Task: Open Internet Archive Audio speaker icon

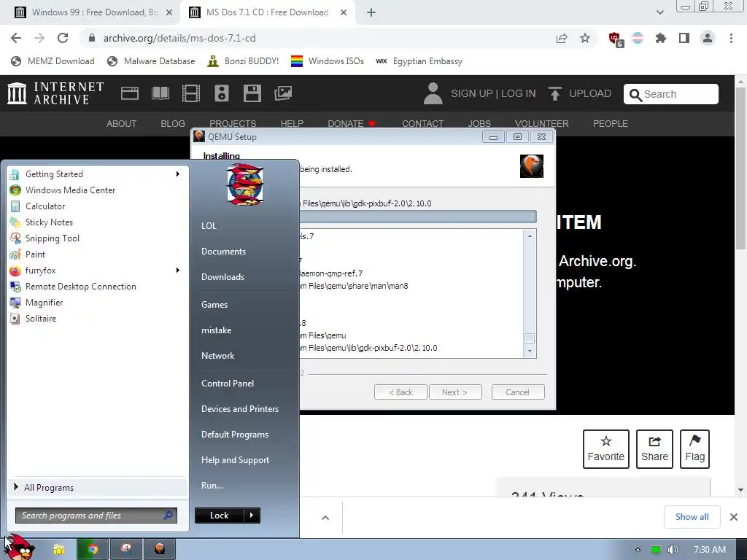Action: [x=222, y=93]
